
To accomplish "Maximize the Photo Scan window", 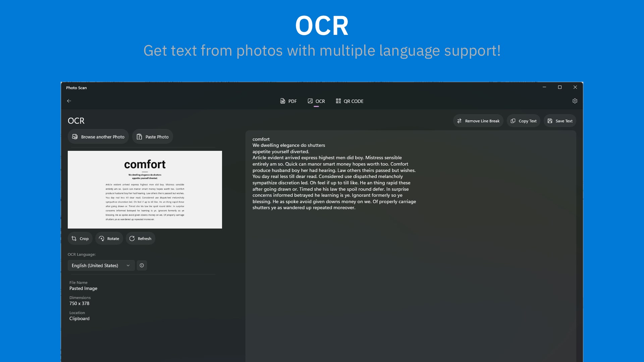I will (x=560, y=87).
